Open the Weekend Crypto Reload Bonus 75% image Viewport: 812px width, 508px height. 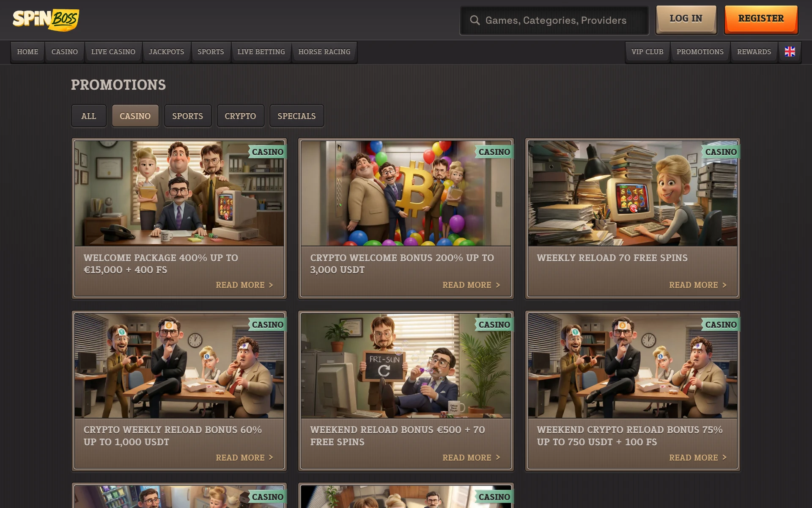point(633,366)
